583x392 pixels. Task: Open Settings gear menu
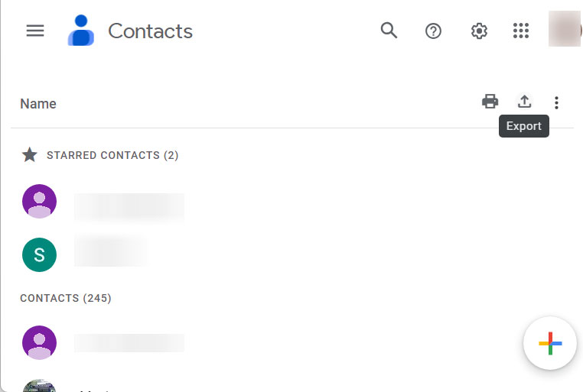(x=479, y=31)
